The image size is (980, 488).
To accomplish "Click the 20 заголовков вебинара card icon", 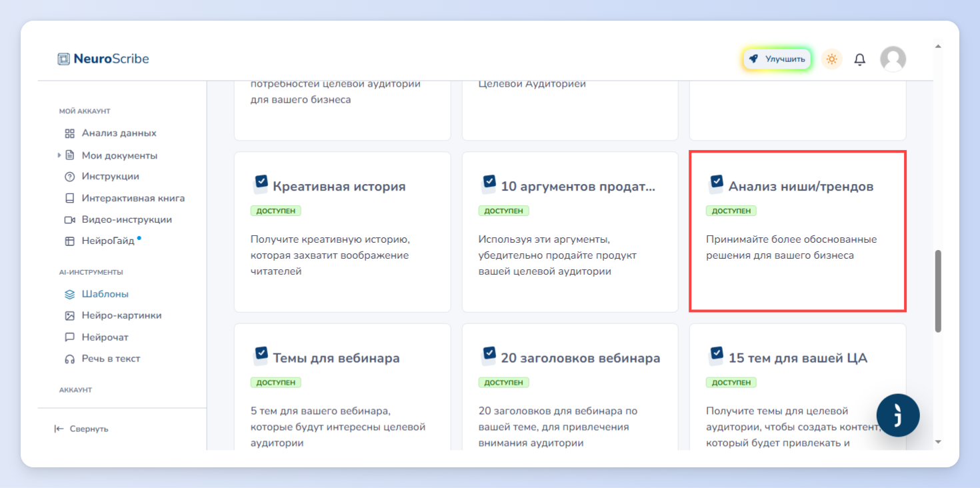I will click(x=489, y=355).
